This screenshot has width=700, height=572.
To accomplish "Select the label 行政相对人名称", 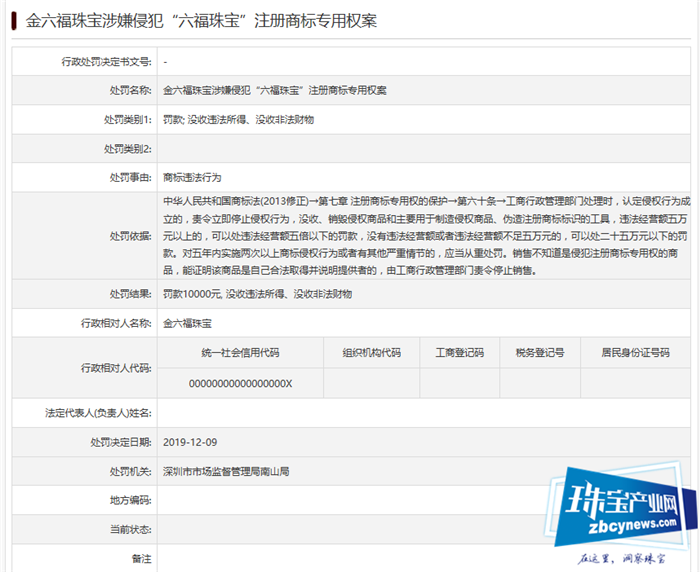I will point(116,323).
